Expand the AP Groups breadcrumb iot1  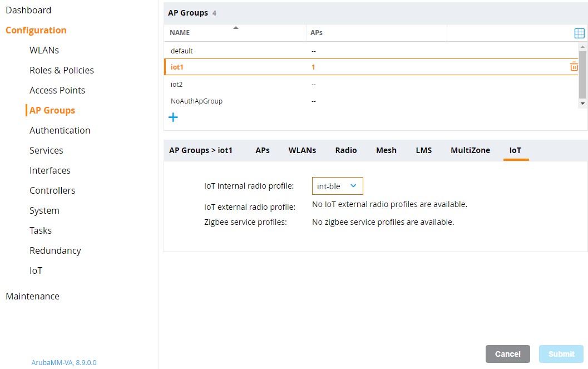200,150
